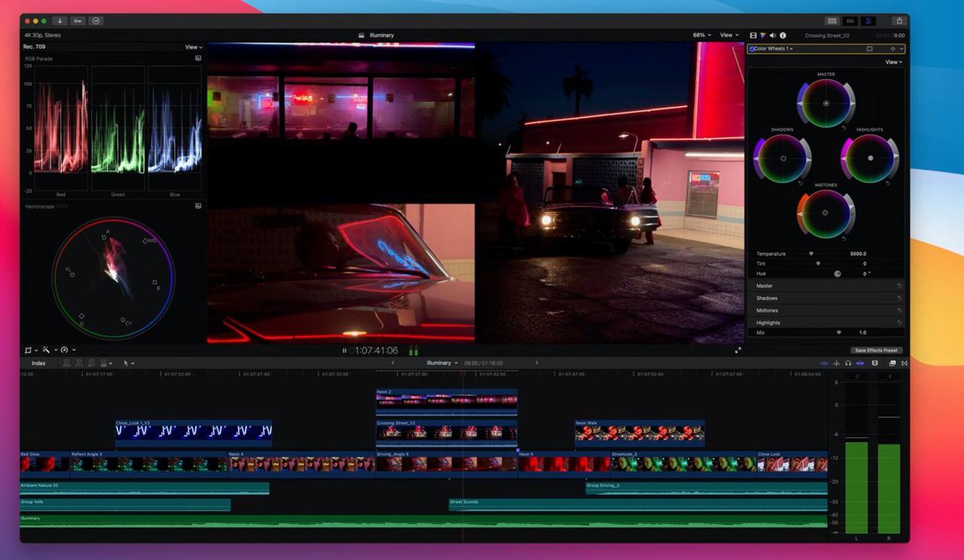
Task: Adjust the Tint slider handle
Action: click(x=818, y=263)
